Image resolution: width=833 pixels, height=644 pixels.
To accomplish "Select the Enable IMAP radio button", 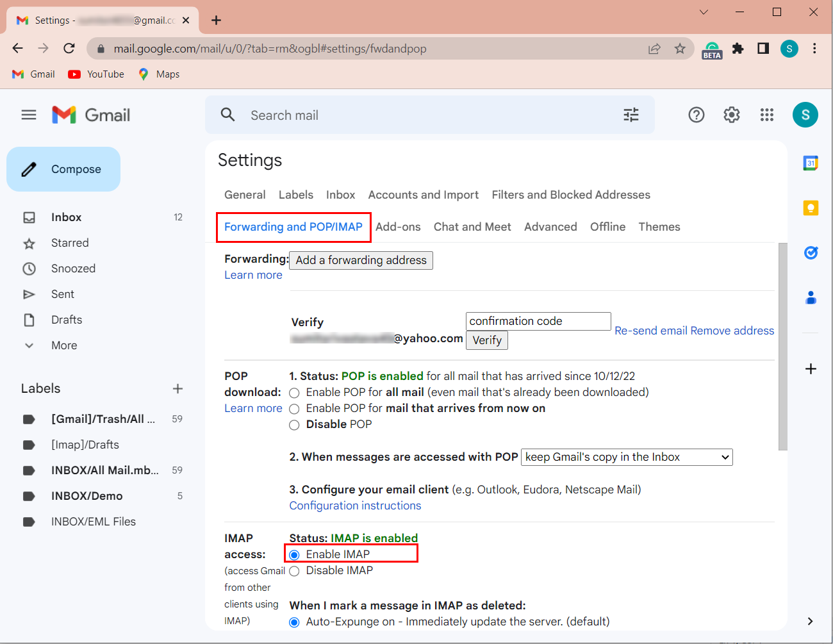I will click(294, 555).
